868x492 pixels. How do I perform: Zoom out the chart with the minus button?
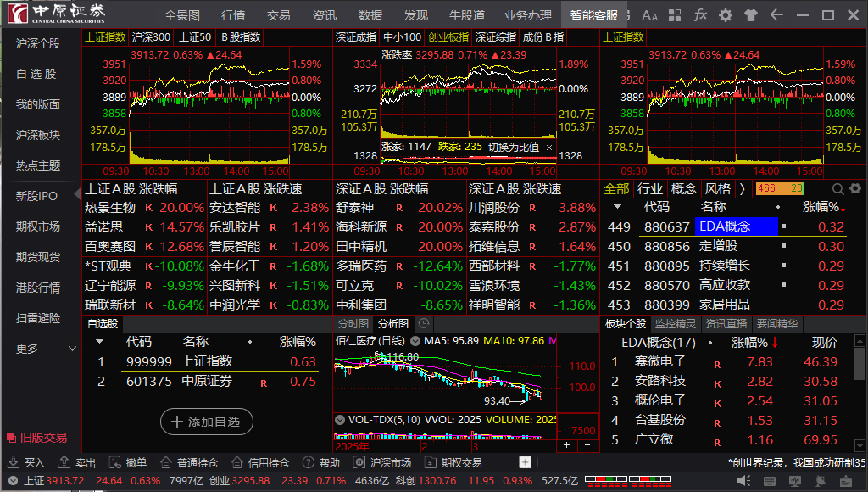click(587, 444)
